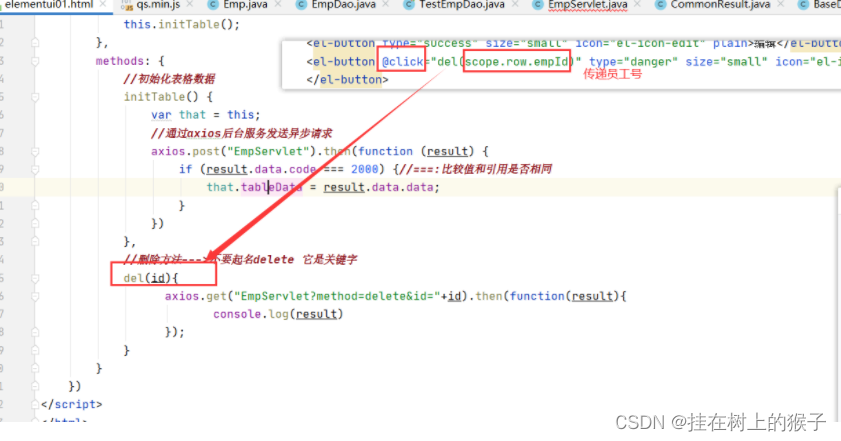This screenshot has height=441, width=841.
Task: Switch to the TestEmpDao.java tab
Action: (x=462, y=5)
